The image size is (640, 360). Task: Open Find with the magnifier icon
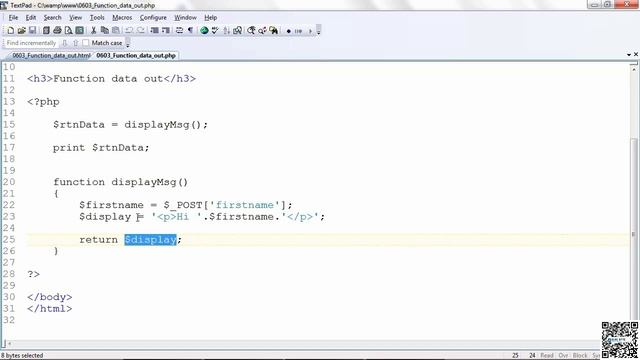251,31
